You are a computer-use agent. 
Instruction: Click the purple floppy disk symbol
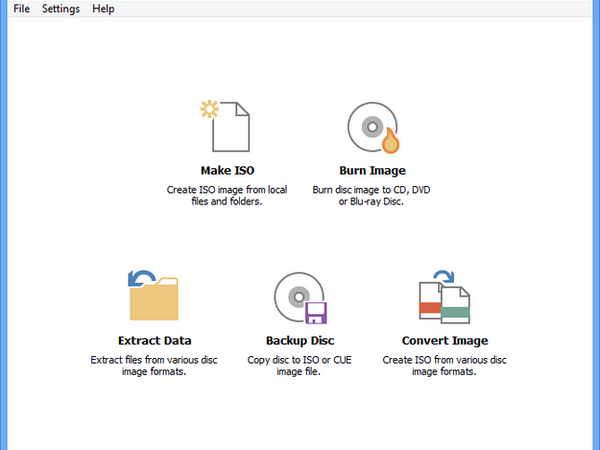[316, 313]
